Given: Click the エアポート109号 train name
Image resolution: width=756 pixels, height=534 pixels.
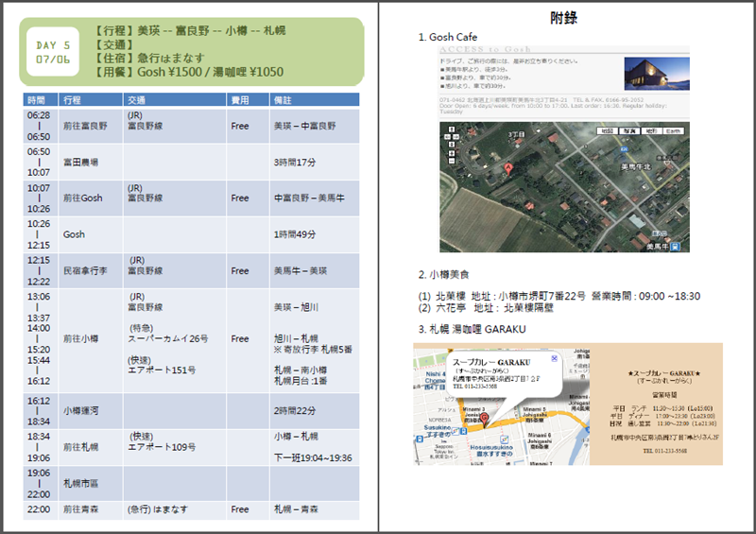Looking at the screenshot, I should [x=162, y=447].
